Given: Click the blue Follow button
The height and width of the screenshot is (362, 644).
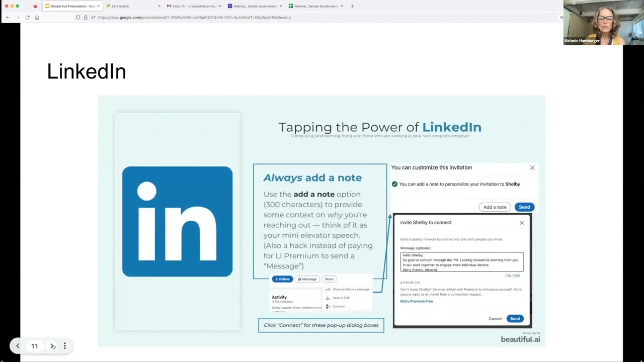Looking at the screenshot, I should 282,279.
